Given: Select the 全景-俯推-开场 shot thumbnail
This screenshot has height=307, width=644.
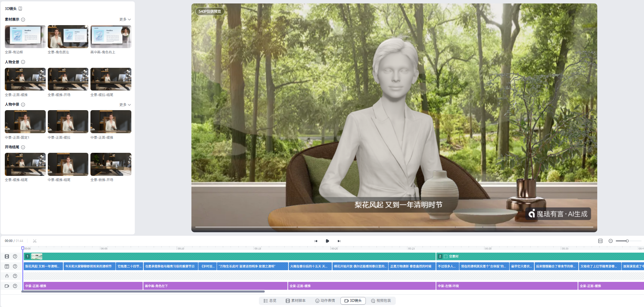Looking at the screenshot, I should (111, 164).
